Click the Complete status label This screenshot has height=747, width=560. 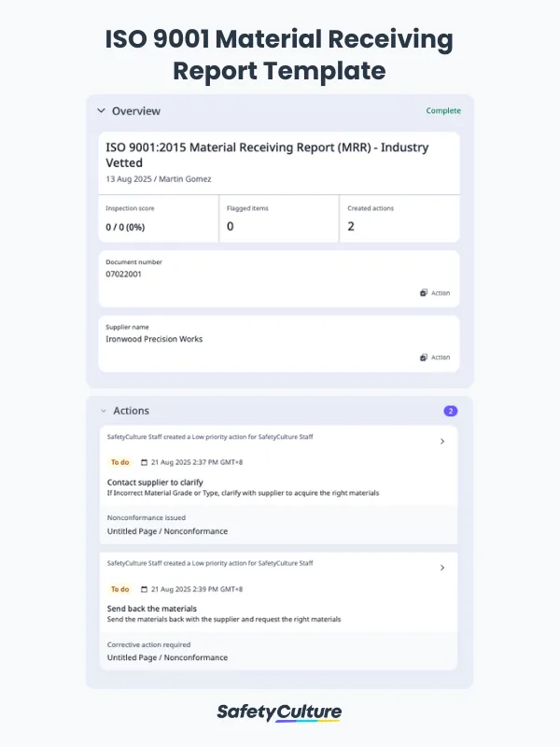(443, 111)
